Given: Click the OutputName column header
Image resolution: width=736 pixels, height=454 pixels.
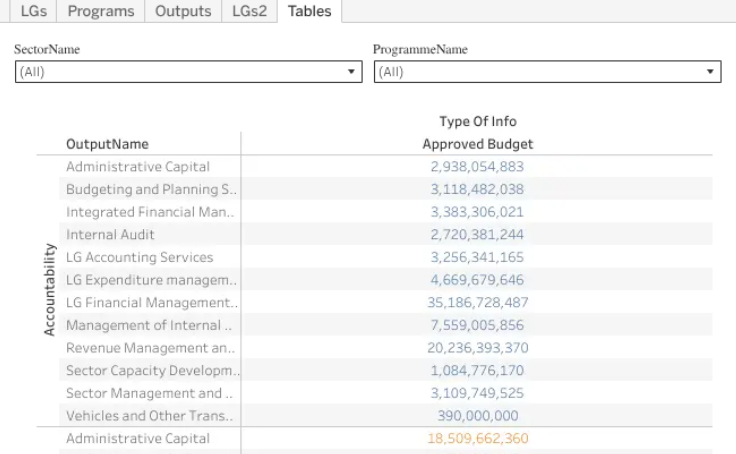Looking at the screenshot, I should [107, 144].
